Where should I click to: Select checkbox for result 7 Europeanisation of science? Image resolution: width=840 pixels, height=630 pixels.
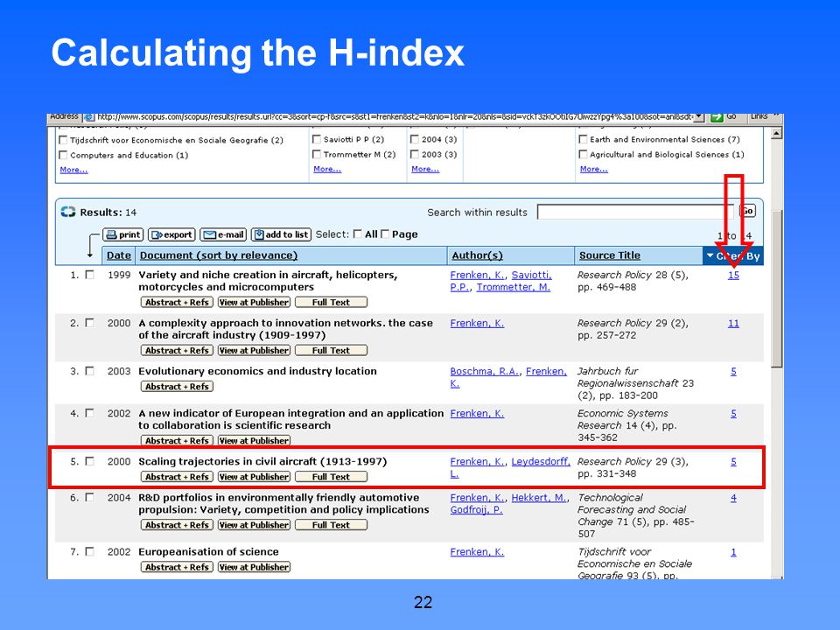click(x=90, y=551)
